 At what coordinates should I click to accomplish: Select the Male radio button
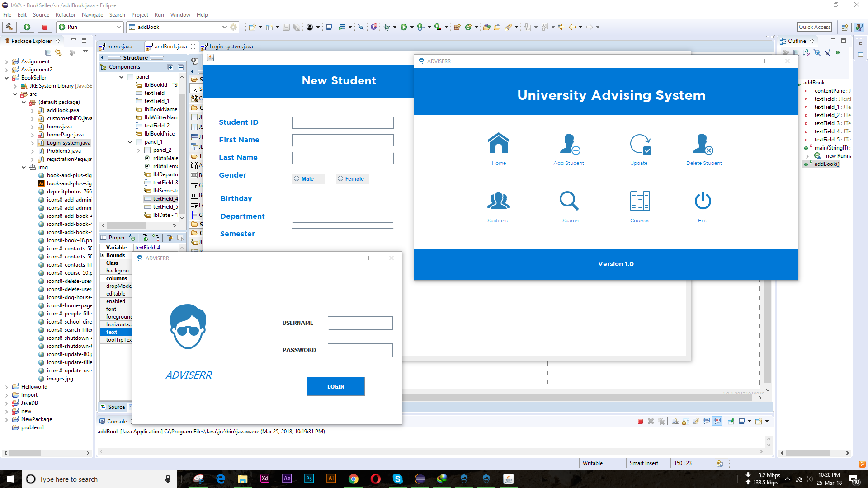pyautogui.click(x=297, y=179)
